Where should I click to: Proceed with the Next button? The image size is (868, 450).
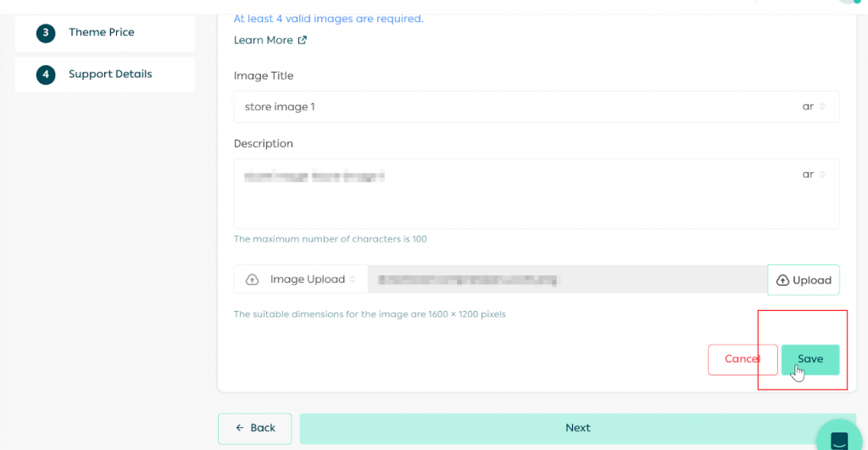tap(577, 428)
